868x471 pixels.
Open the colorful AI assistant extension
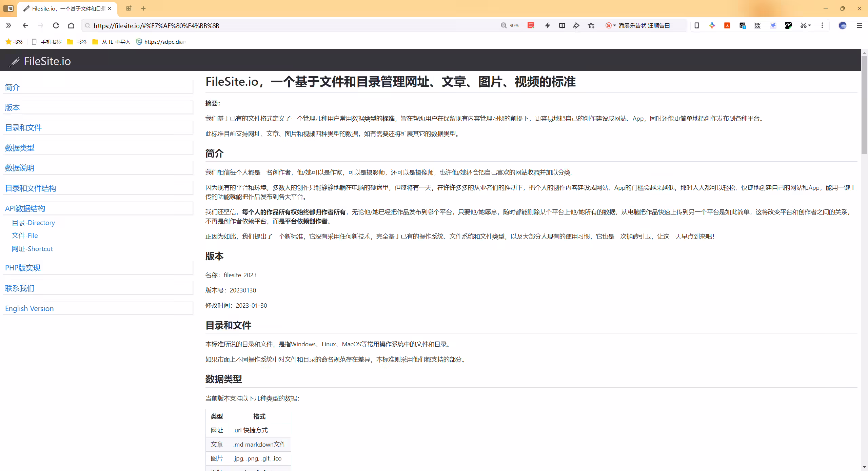point(712,25)
